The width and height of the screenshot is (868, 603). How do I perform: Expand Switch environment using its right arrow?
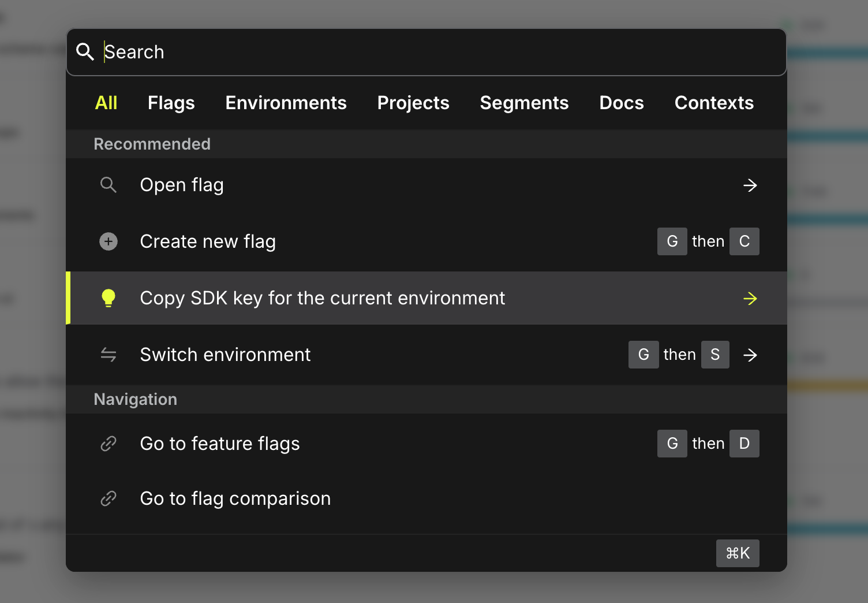(750, 355)
